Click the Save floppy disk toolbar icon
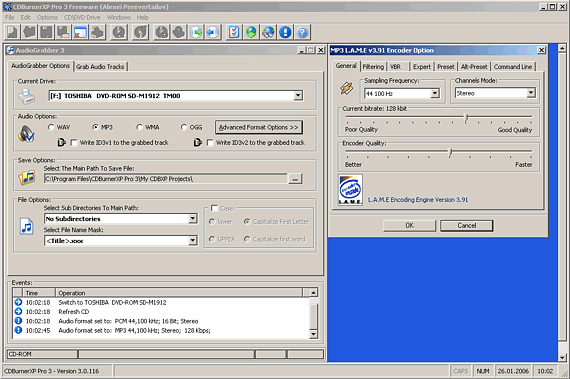570x379 pixels. 46,32
